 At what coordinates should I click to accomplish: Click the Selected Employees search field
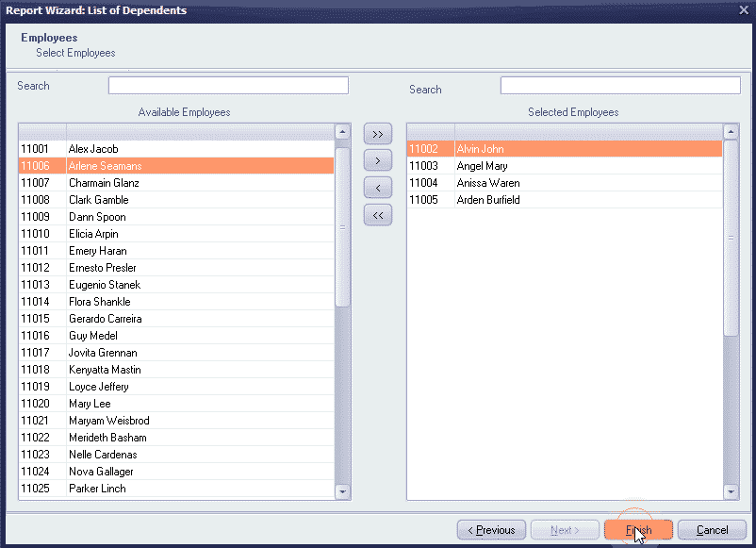pos(619,86)
